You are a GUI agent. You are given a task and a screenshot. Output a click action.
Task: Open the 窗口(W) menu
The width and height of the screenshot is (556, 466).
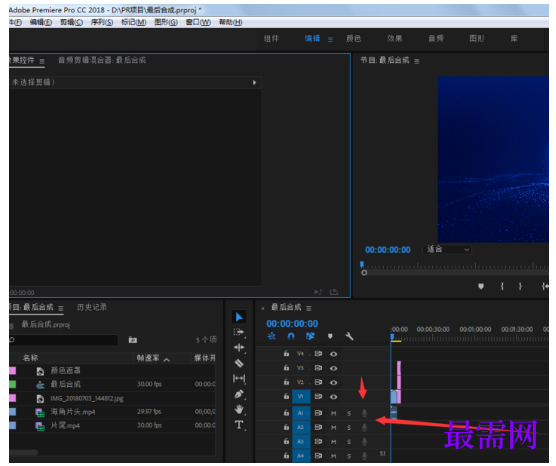tap(199, 22)
